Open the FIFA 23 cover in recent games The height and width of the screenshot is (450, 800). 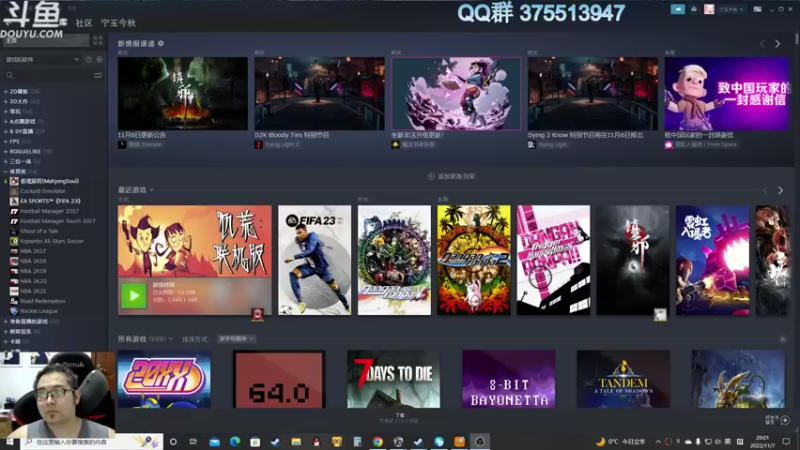point(314,260)
